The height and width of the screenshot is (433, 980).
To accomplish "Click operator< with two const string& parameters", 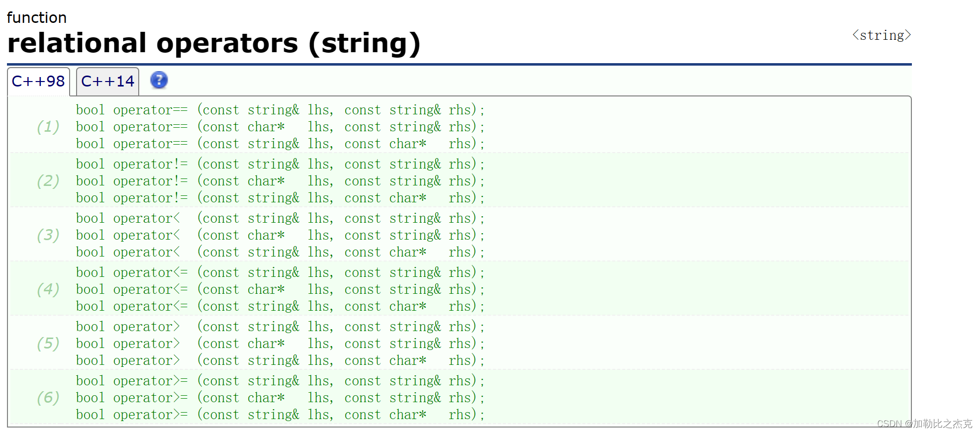I will (x=280, y=218).
